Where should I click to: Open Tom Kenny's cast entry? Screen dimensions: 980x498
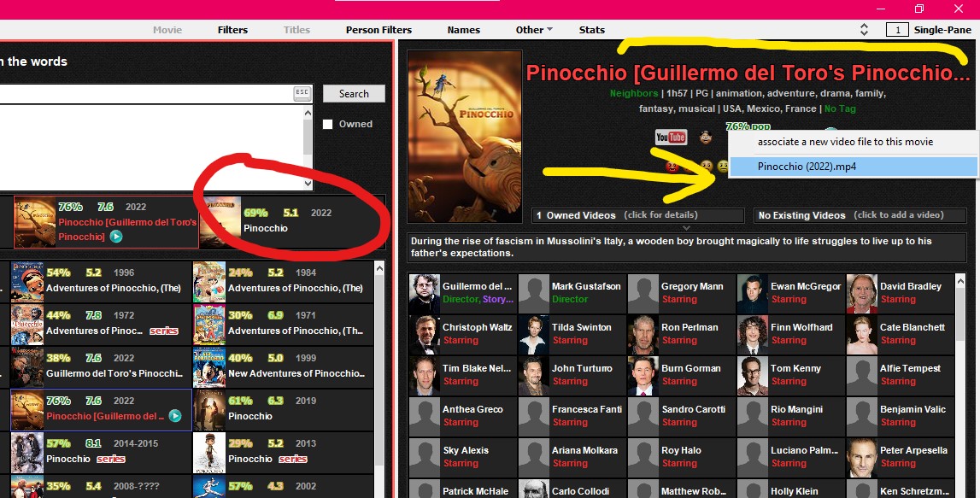tap(790, 375)
